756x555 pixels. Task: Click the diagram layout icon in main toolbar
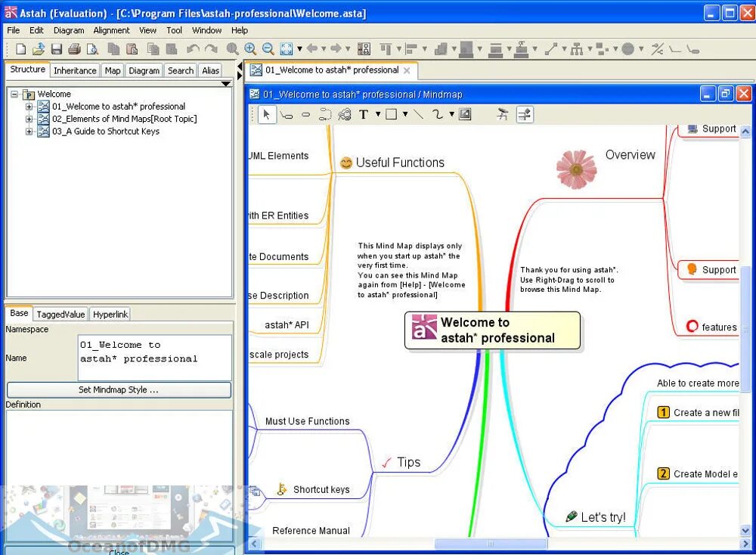pyautogui.click(x=364, y=48)
